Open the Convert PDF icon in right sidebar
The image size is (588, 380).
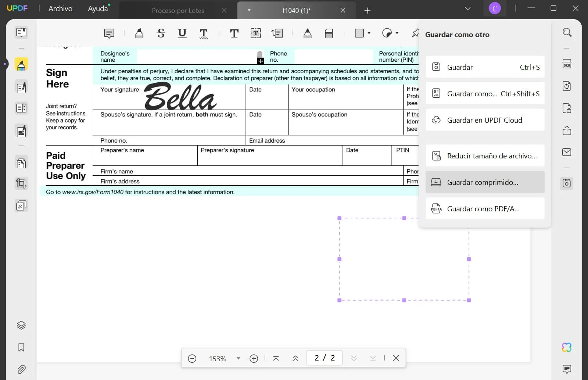pos(567,86)
